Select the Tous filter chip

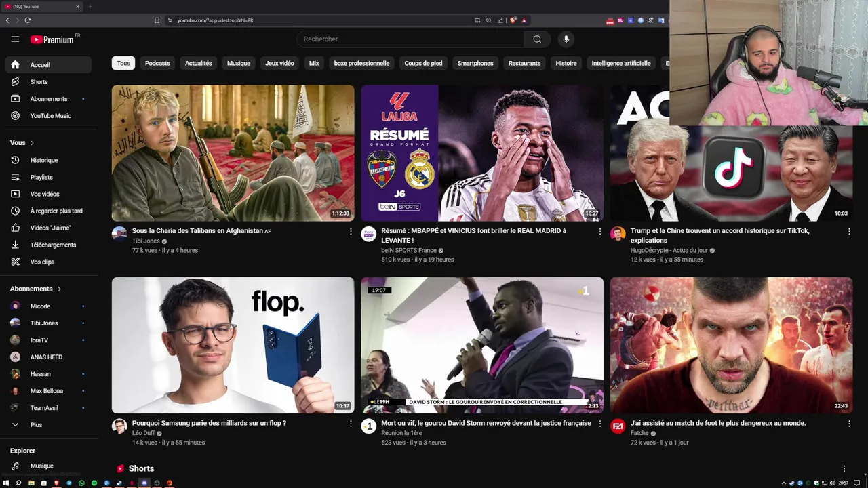(x=123, y=63)
